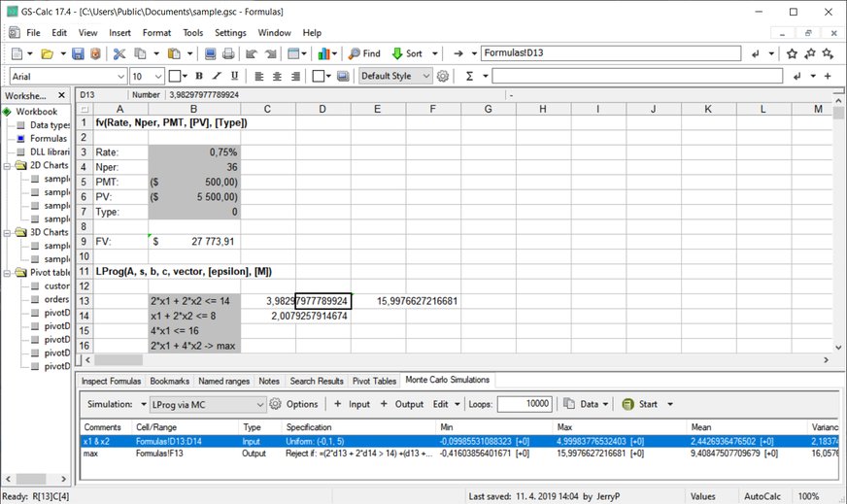Open the Format menu
This screenshot has height=504, width=847.
(x=156, y=32)
